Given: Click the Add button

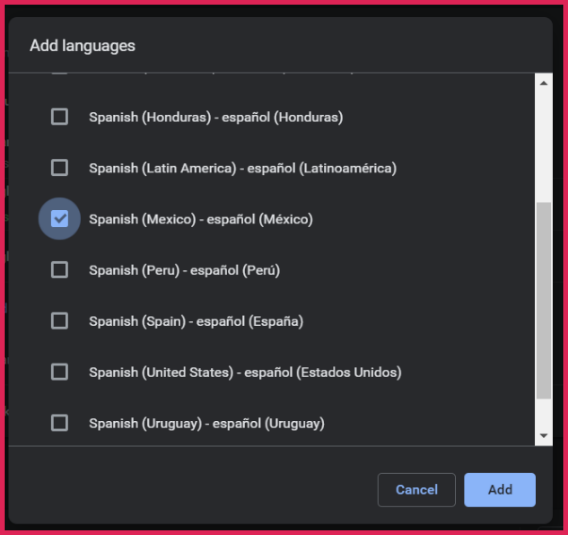Looking at the screenshot, I should (500, 490).
